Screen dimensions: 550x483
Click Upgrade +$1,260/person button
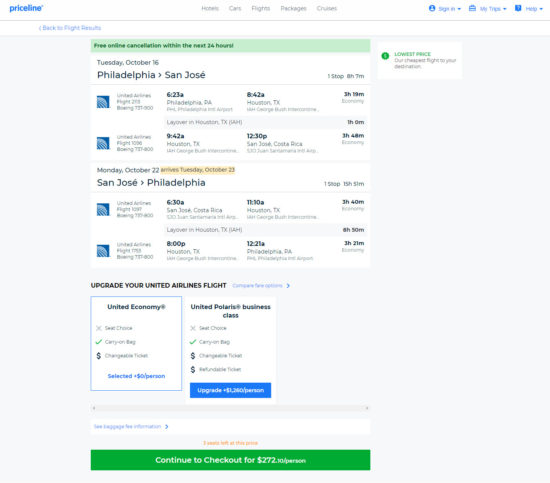230,390
